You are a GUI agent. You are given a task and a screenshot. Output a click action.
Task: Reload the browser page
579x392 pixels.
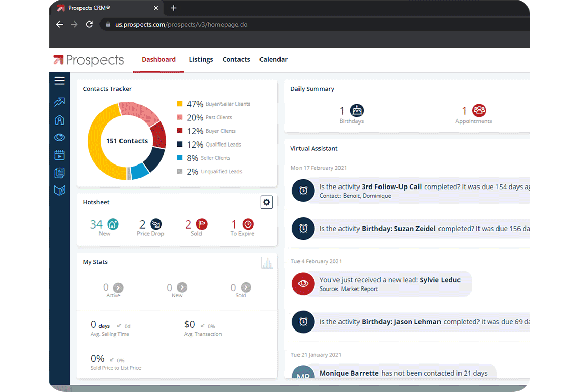(89, 25)
